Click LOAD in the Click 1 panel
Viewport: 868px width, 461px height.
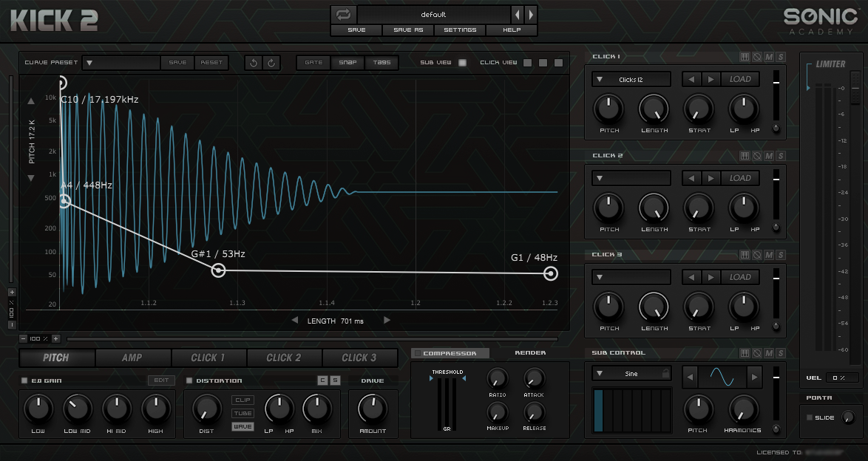coord(740,79)
